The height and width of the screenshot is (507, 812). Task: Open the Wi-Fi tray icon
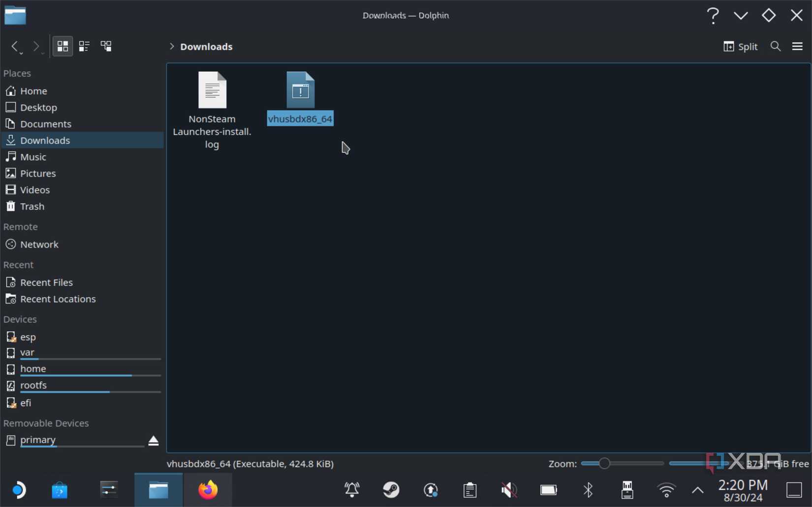tap(666, 490)
